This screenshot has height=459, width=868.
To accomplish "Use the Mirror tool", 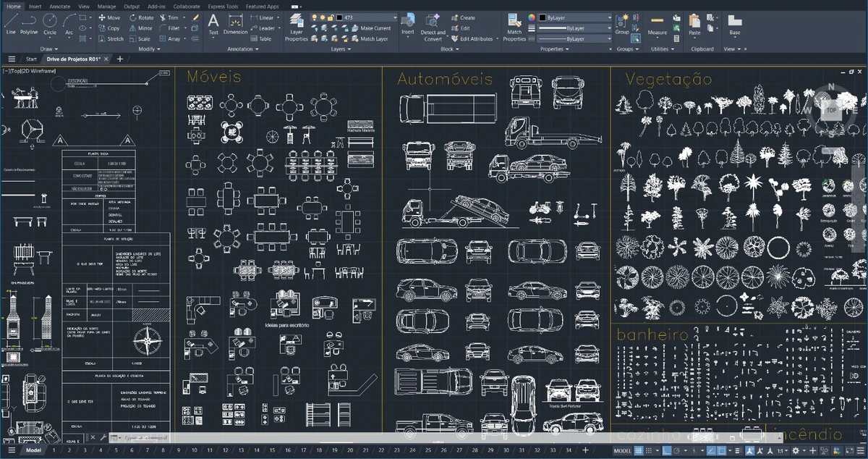I will pos(141,28).
